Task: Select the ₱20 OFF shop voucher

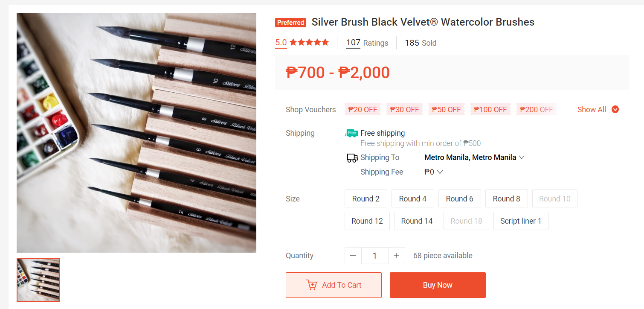Action: (x=363, y=110)
